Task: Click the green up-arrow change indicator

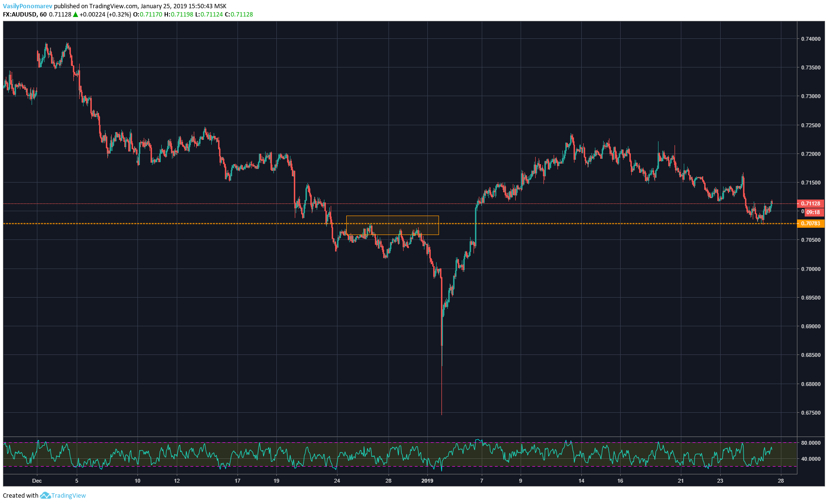Action: coord(76,15)
